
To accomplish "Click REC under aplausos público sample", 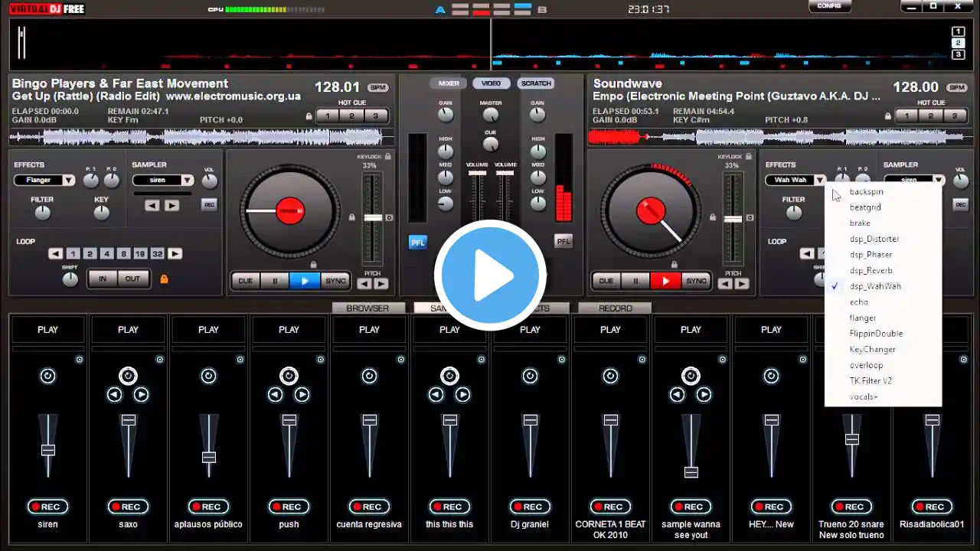I will pos(208,507).
